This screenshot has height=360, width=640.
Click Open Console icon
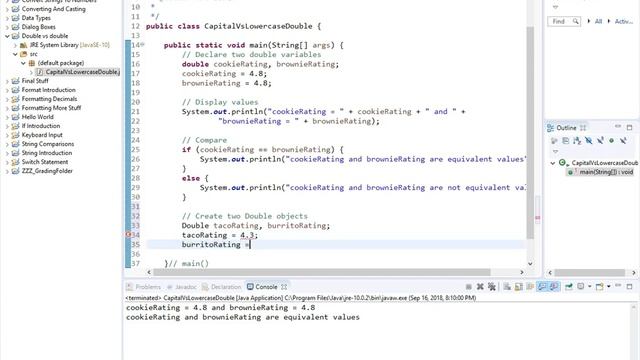(x=600, y=287)
